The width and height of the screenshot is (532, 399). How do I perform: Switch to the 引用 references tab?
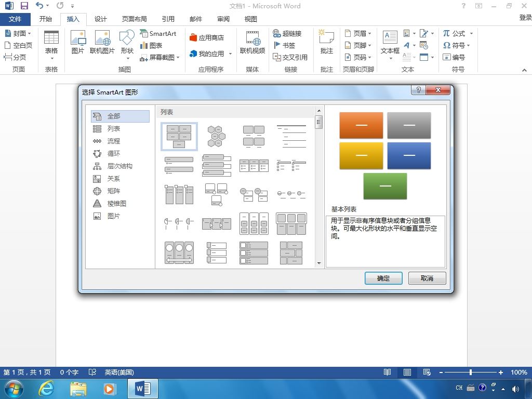pos(168,19)
